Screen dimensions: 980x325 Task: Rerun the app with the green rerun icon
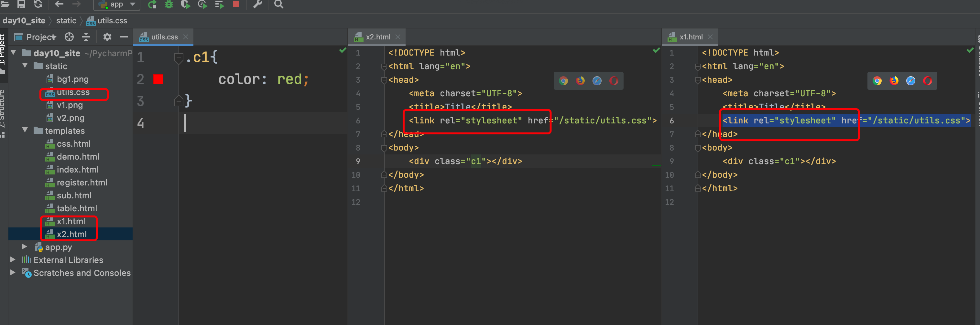tap(152, 5)
